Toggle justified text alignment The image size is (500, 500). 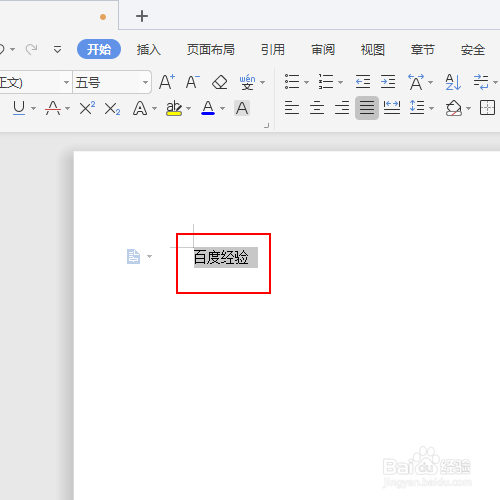[x=367, y=108]
